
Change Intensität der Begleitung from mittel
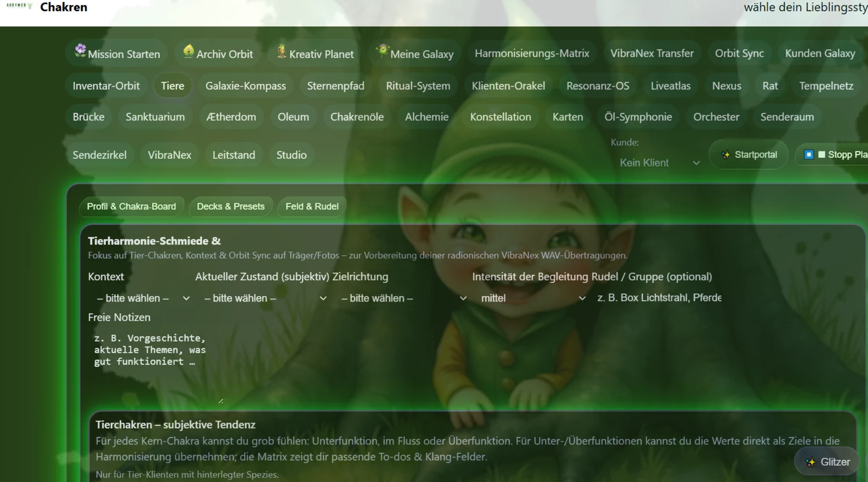pos(532,298)
